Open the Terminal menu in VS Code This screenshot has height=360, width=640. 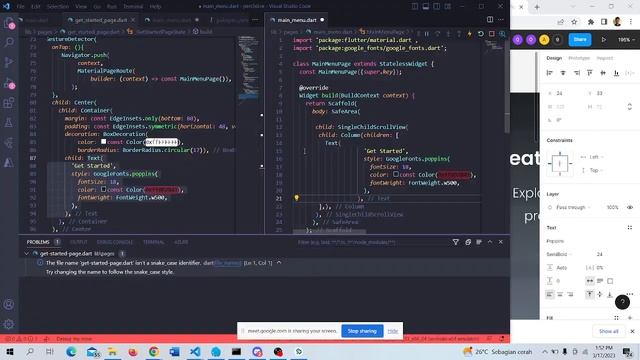point(133,7)
